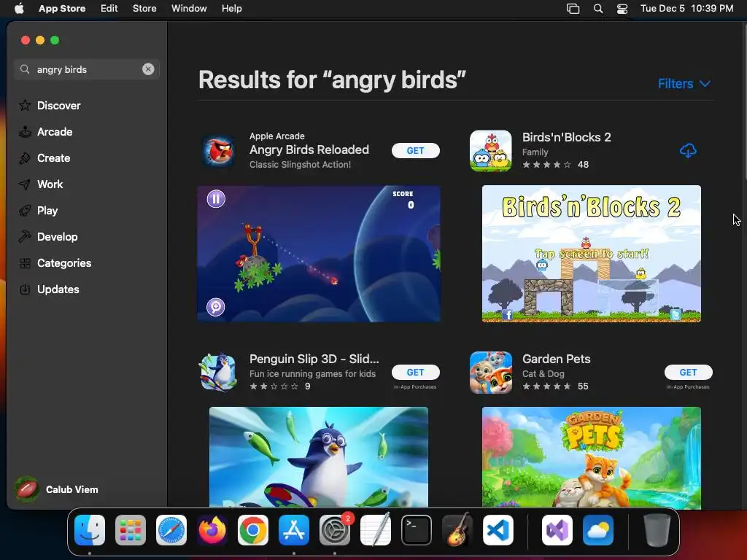Open Spotlight search in the menu bar

click(598, 9)
